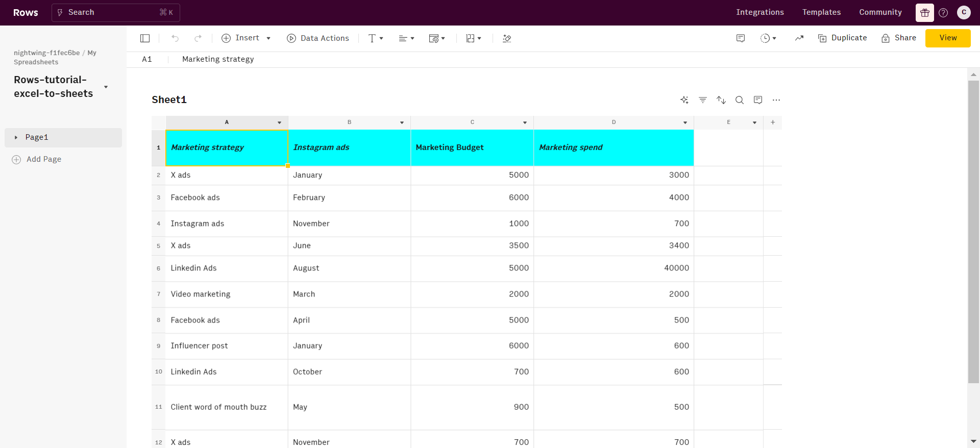The width and height of the screenshot is (980, 448).
Task: Click the formula bar content
Action: 218,59
